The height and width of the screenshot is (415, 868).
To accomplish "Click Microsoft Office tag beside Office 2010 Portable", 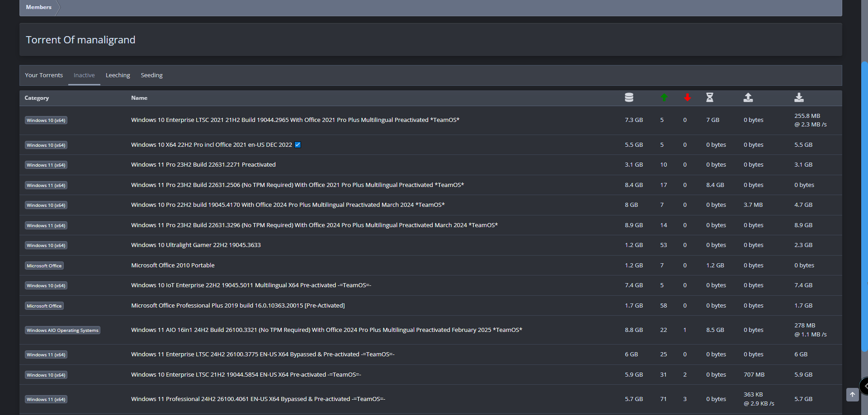I will click(44, 266).
